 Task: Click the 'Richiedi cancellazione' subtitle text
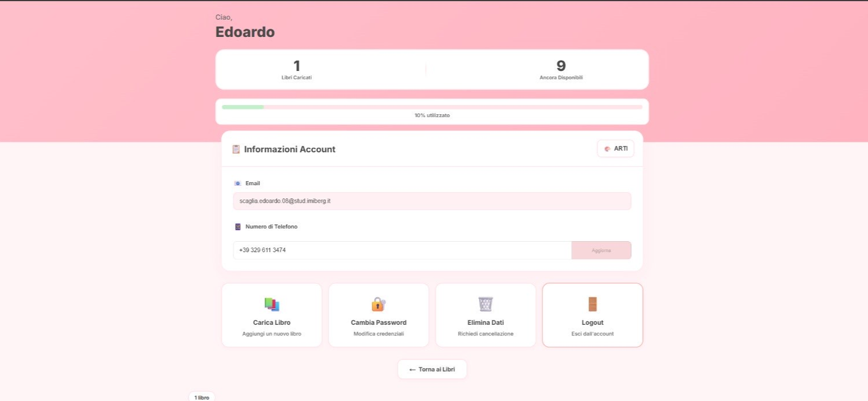tap(485, 334)
